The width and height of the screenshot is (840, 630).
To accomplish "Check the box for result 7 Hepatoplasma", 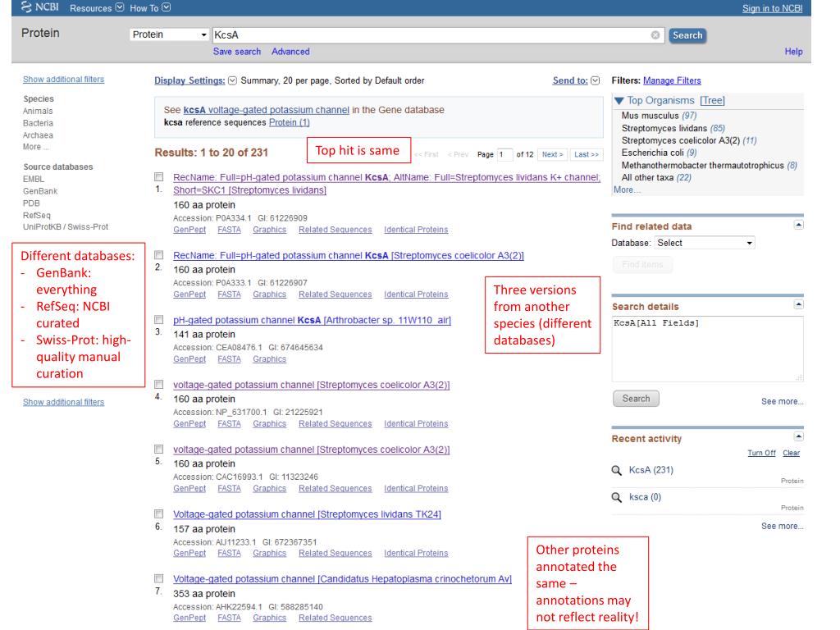I will tap(158, 579).
